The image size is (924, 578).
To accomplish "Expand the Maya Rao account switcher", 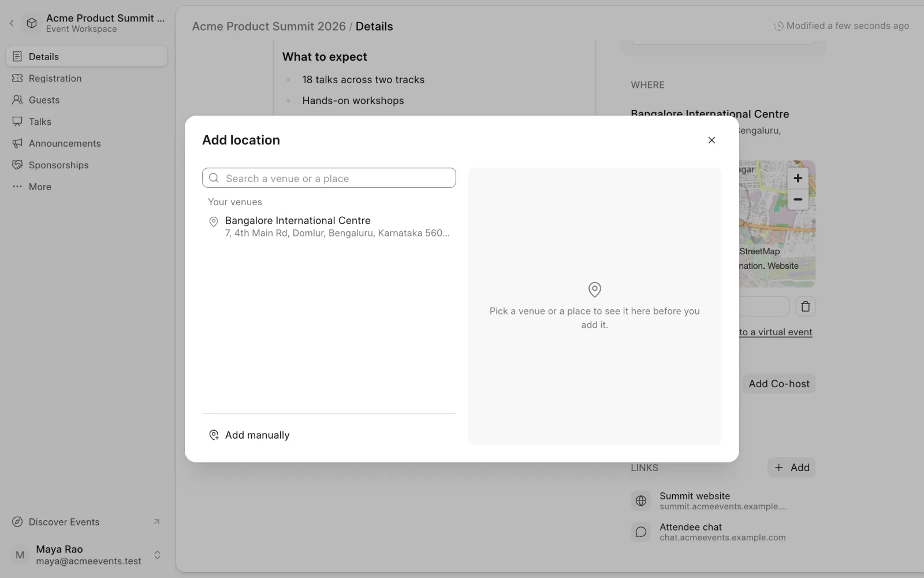I will coord(157,555).
